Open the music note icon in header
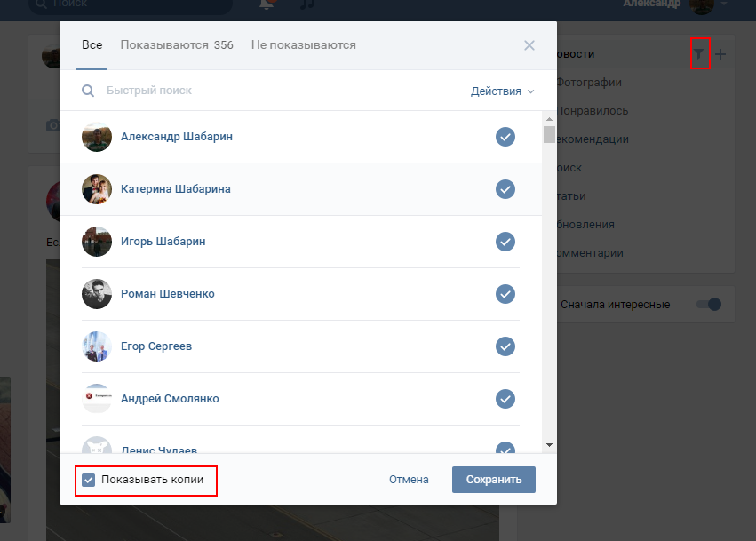The width and height of the screenshot is (756, 541). pyautogui.click(x=307, y=4)
